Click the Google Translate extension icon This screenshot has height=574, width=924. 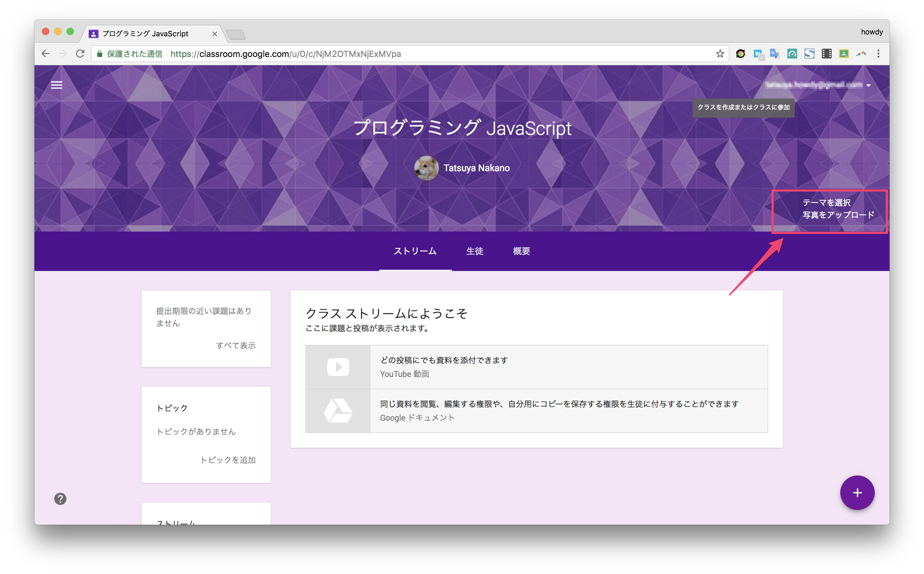click(x=774, y=54)
